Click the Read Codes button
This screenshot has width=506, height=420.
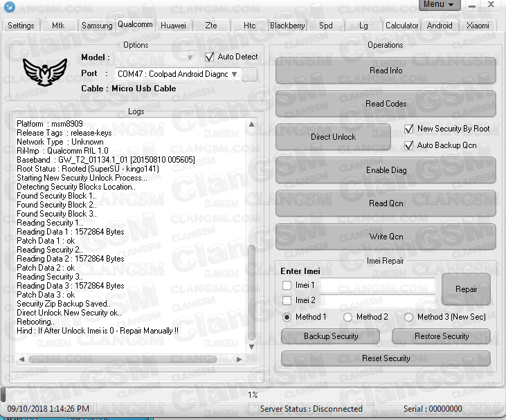[x=386, y=104]
